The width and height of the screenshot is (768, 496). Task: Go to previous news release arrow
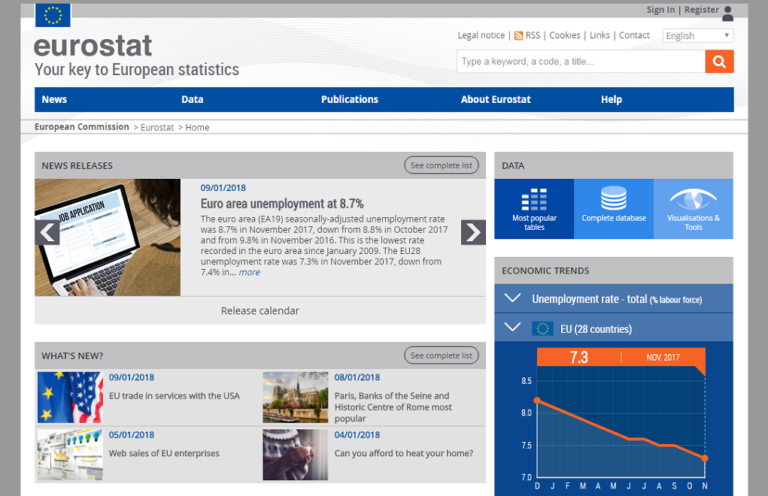coord(47,232)
